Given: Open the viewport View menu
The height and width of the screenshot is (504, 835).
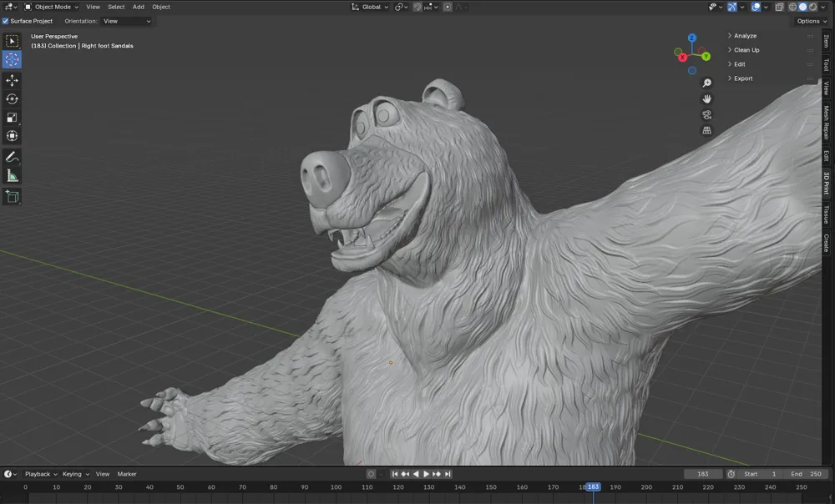Looking at the screenshot, I should tap(94, 7).
